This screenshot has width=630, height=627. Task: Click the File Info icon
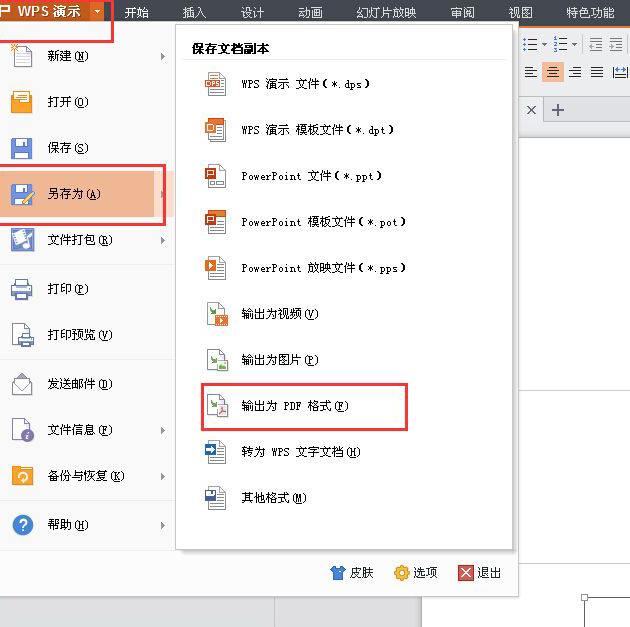click(x=22, y=430)
